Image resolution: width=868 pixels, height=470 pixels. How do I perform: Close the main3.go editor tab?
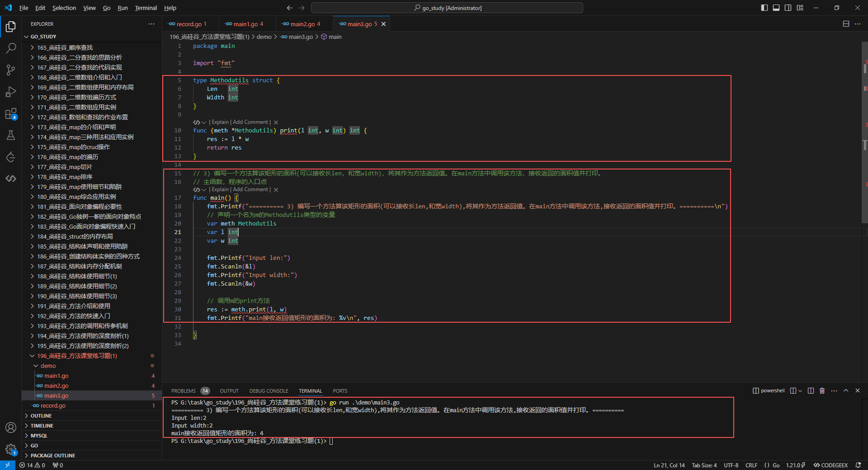click(384, 24)
